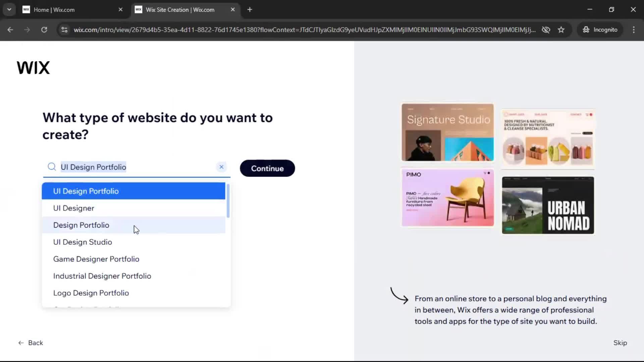
Task: Choose Logo Design Portfolio suggestion
Action: (133, 293)
